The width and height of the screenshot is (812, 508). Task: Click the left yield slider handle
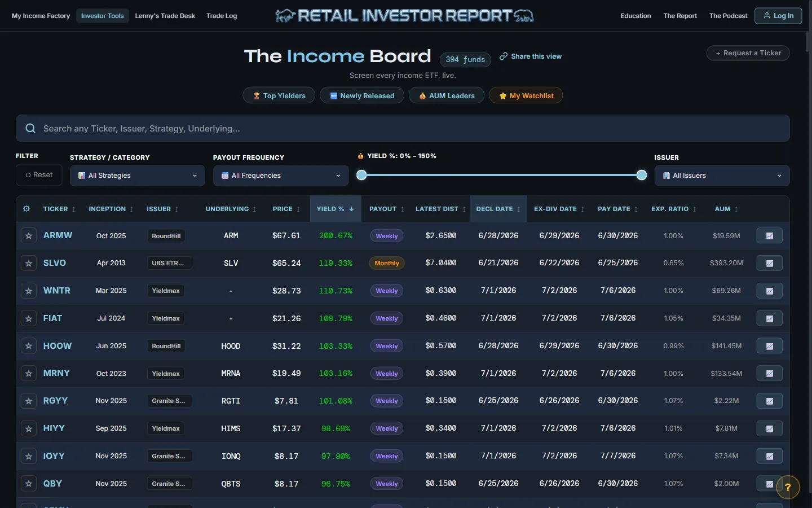pyautogui.click(x=361, y=175)
